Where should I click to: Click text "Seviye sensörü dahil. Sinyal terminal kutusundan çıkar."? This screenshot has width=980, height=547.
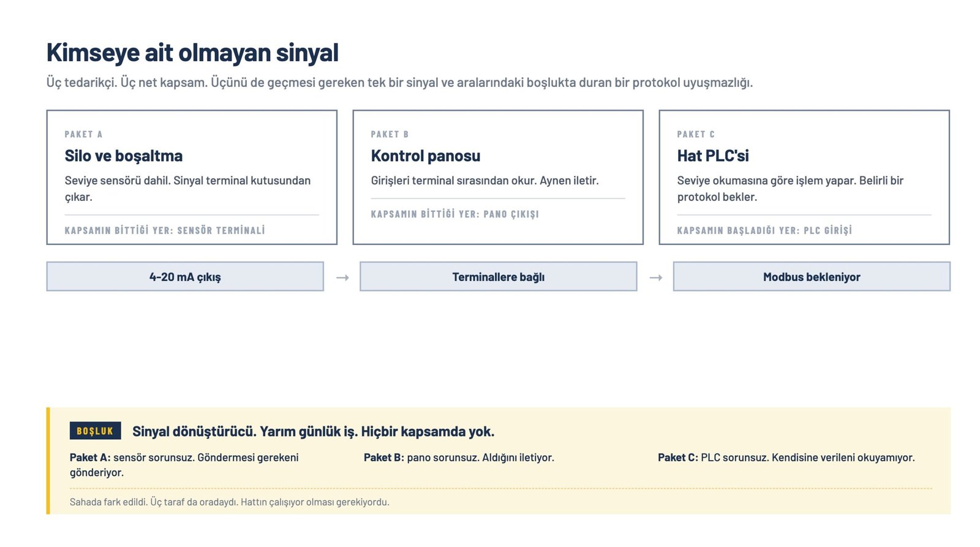(x=187, y=189)
